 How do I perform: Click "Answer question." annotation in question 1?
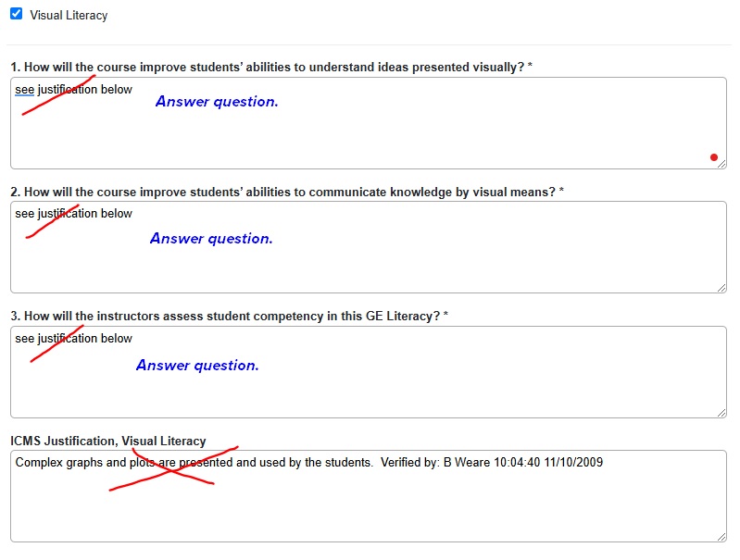point(217,102)
